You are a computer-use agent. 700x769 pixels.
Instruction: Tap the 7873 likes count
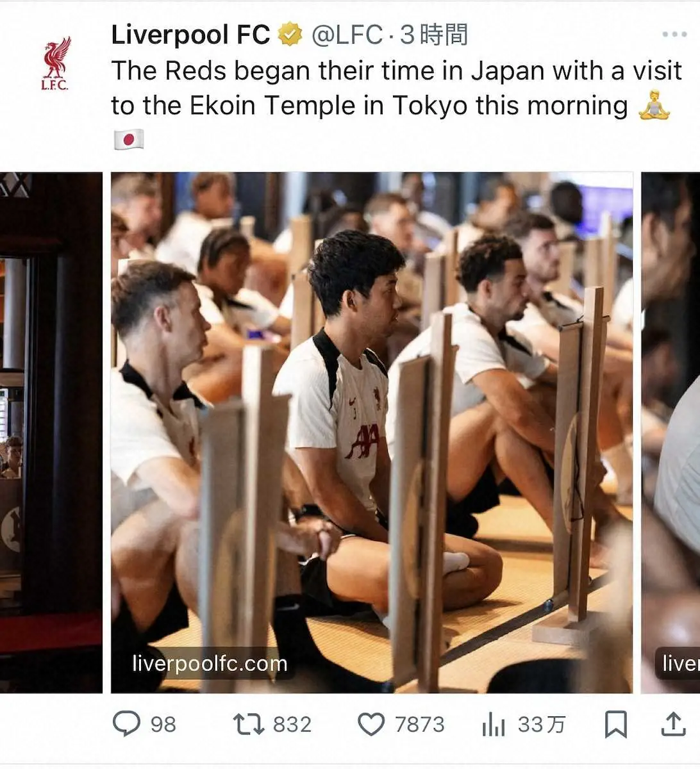(420, 725)
